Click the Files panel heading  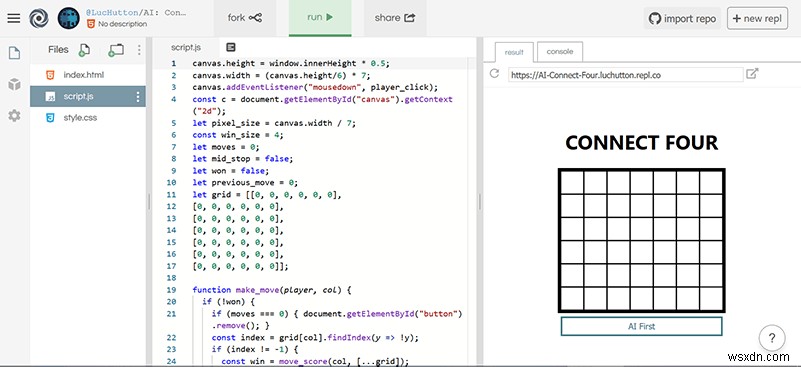pos(58,50)
